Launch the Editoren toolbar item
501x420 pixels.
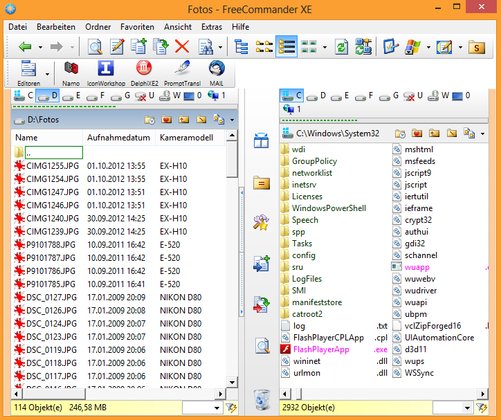(x=29, y=73)
